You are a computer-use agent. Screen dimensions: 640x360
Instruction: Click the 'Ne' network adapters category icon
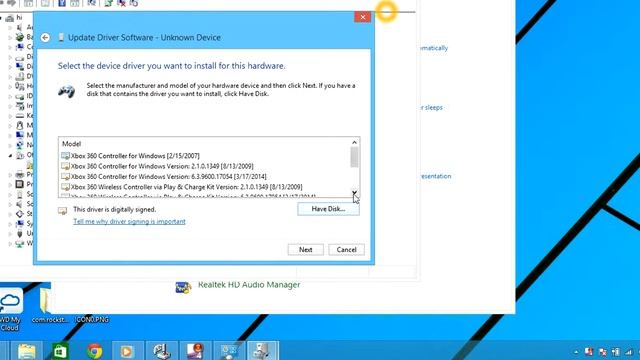coord(20,145)
